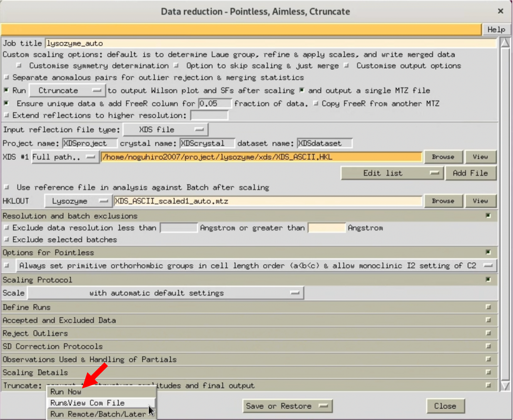The image size is (513, 420).
Task: Open the Save or Restore dropdown
Action: point(287,406)
